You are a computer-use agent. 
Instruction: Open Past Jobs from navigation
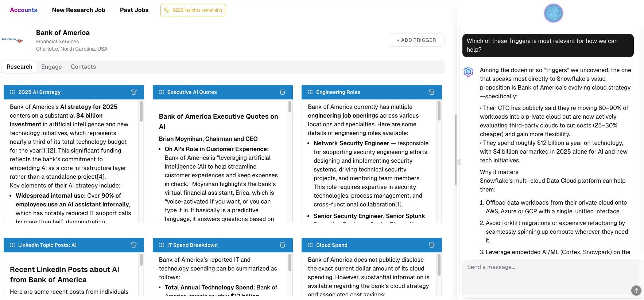pos(134,10)
